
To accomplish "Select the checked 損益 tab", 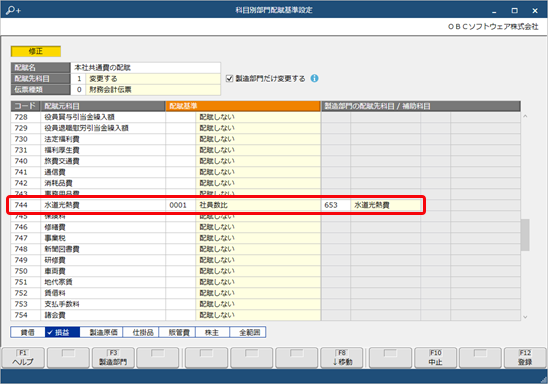I will (x=63, y=332).
